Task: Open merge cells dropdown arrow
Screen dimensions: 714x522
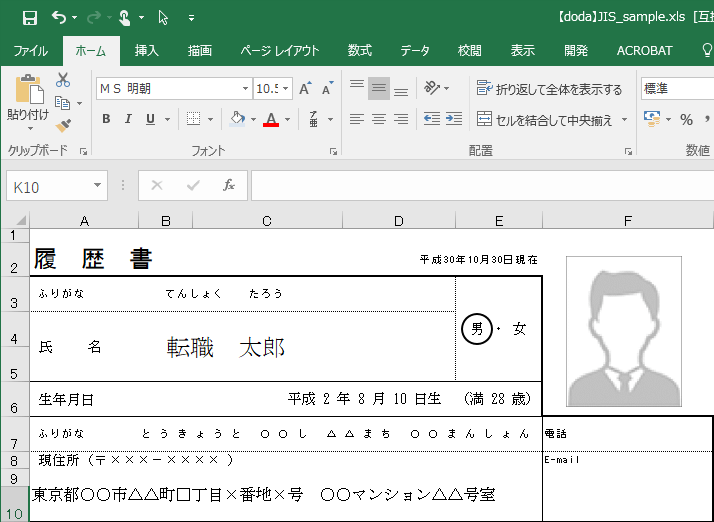Action: coord(624,120)
